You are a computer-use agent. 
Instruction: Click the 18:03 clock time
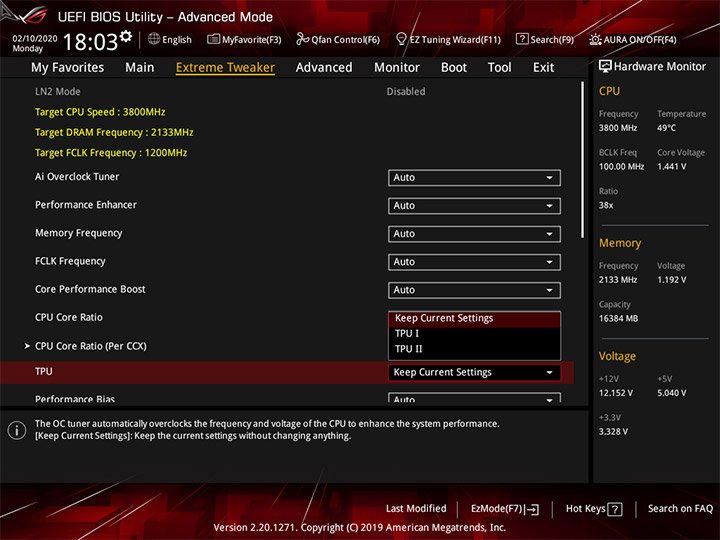[90, 42]
